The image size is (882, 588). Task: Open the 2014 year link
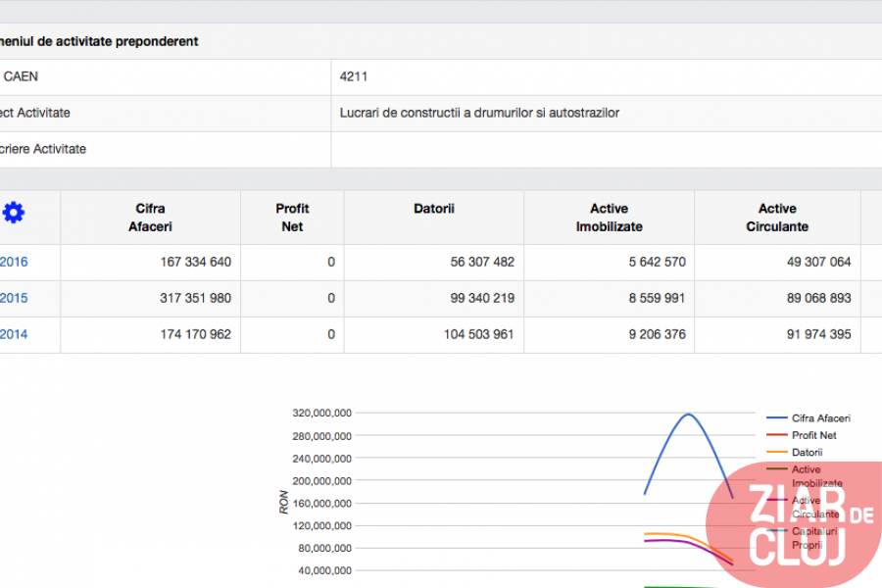pos(14,334)
